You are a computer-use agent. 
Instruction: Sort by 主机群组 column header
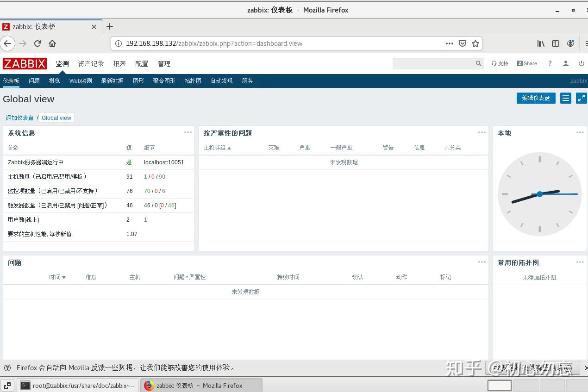point(217,148)
